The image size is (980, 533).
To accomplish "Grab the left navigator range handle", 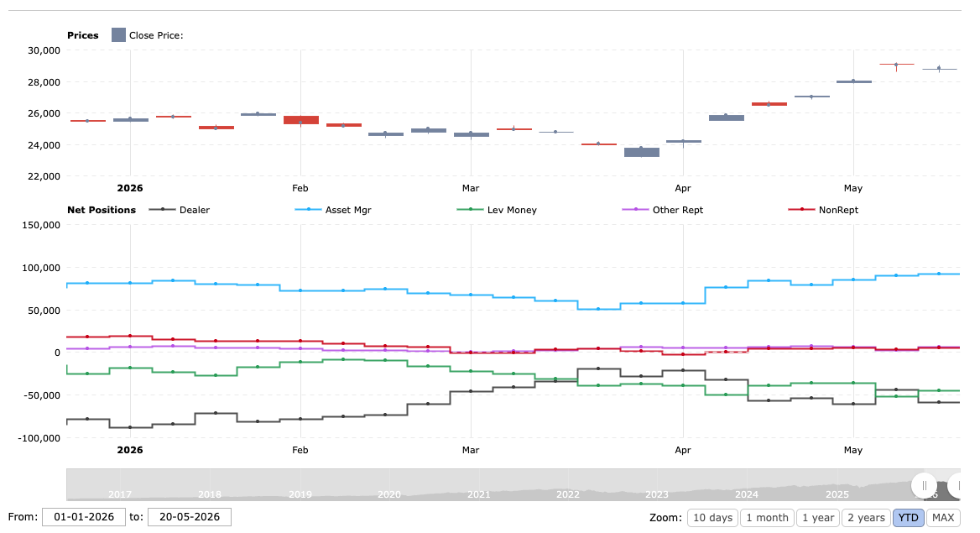I will pyautogui.click(x=924, y=485).
